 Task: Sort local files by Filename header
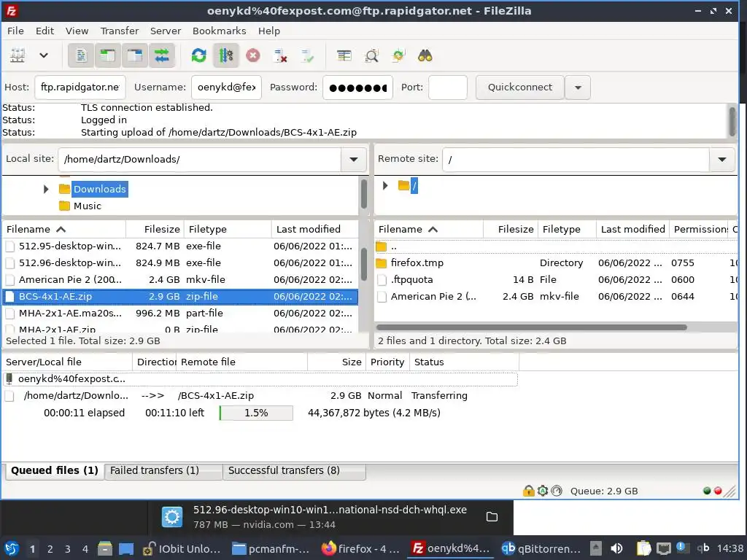click(64, 230)
